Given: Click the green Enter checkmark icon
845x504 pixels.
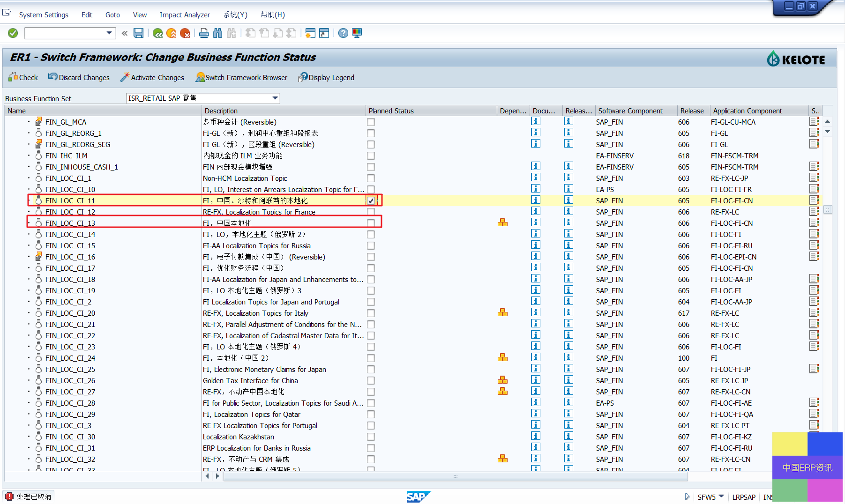Looking at the screenshot, I should [13, 33].
